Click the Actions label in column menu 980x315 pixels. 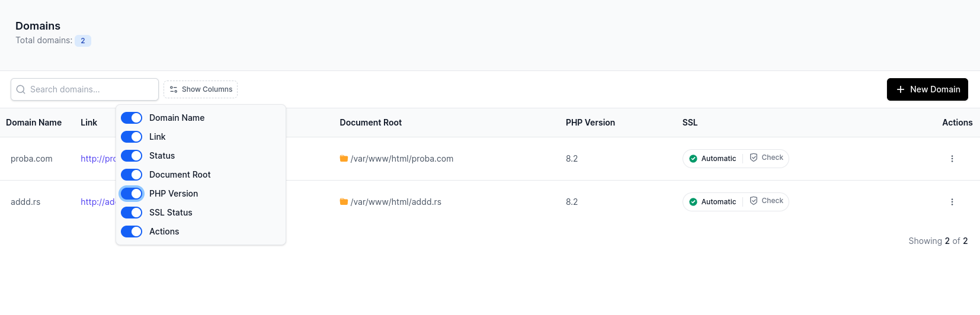[x=164, y=232]
